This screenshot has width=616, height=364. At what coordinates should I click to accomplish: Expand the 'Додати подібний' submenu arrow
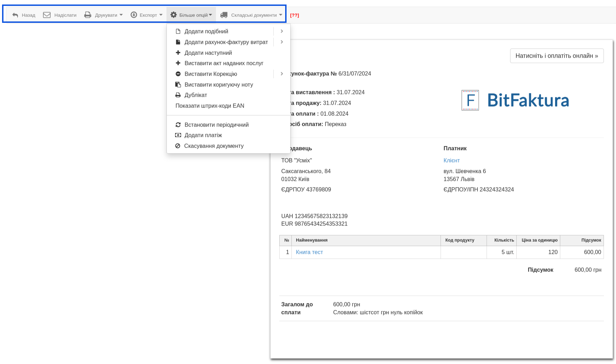click(x=282, y=31)
